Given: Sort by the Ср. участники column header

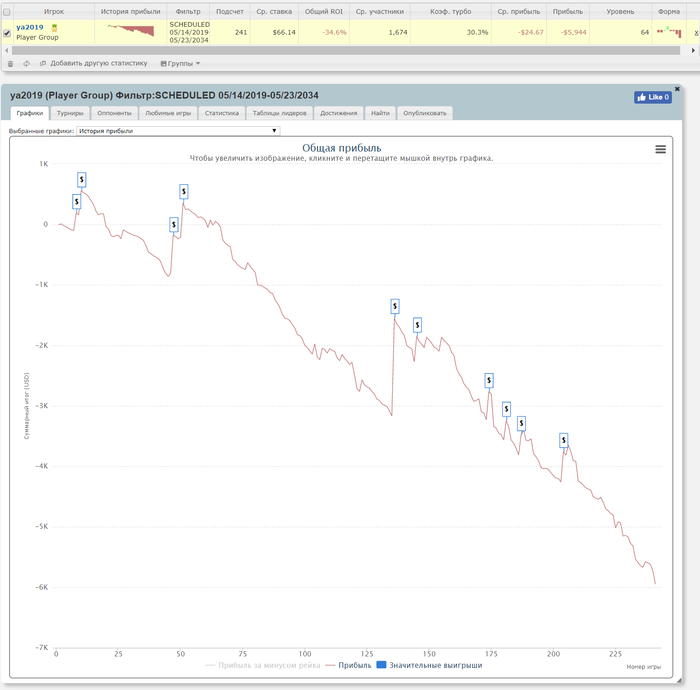Looking at the screenshot, I should pos(379,12).
